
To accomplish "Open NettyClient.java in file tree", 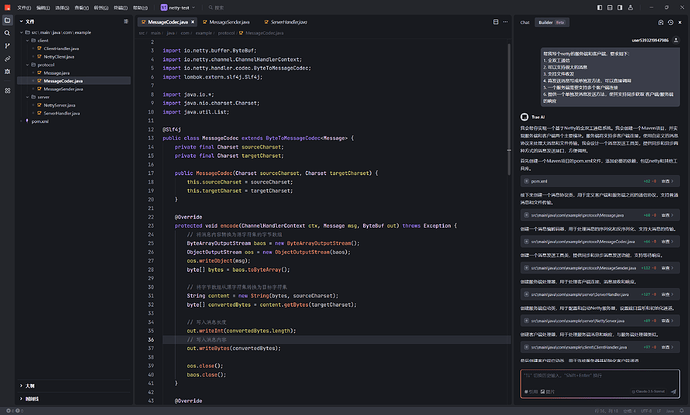I will (59, 57).
